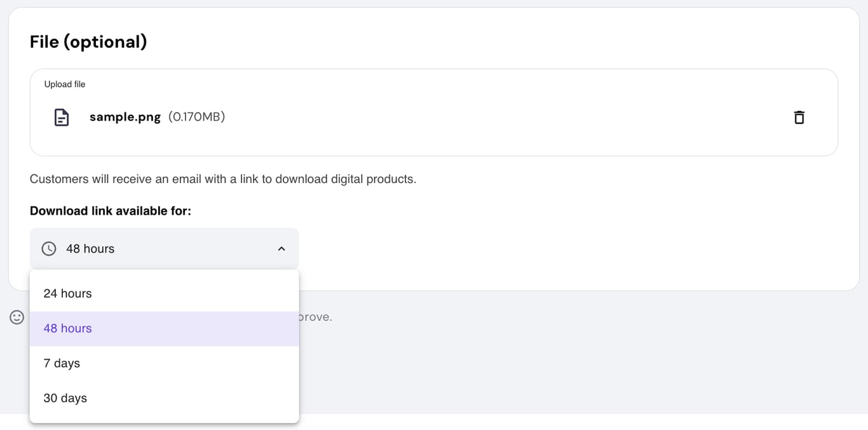This screenshot has height=430, width=868.
Task: Click the file size text 0.170MB
Action: click(197, 117)
